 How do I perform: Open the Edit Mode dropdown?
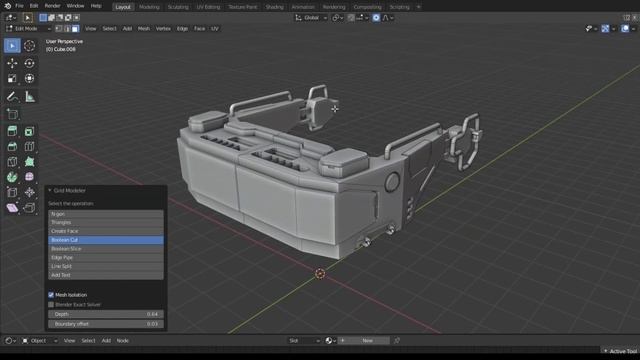click(x=28, y=29)
